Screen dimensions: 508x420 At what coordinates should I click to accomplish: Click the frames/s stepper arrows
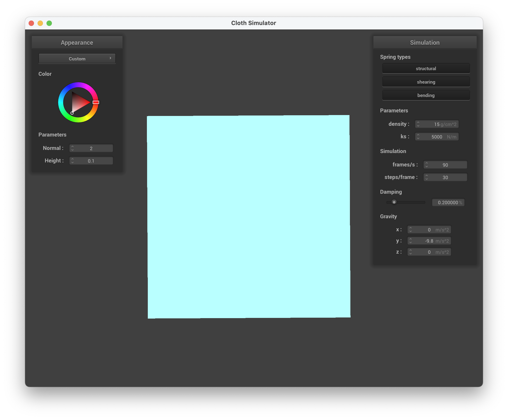[x=426, y=165]
